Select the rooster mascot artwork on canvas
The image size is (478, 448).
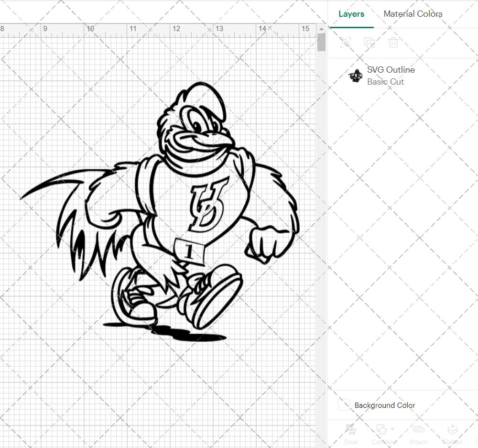tap(160, 211)
